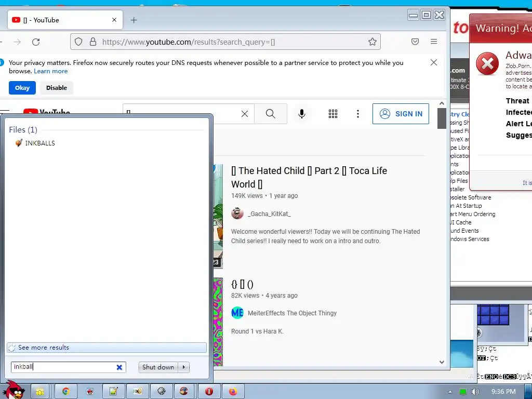Click Windows Services in background list
The width and height of the screenshot is (532, 399).
(x=470, y=239)
